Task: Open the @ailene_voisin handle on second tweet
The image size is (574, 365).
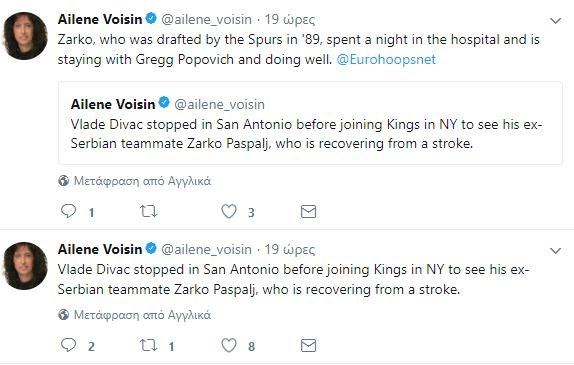Action: [206, 249]
